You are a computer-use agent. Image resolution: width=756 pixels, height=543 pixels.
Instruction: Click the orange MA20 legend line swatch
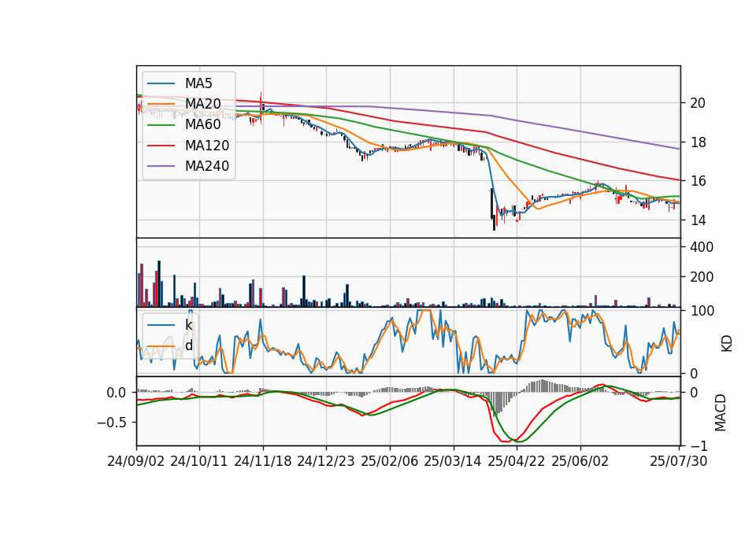161,105
